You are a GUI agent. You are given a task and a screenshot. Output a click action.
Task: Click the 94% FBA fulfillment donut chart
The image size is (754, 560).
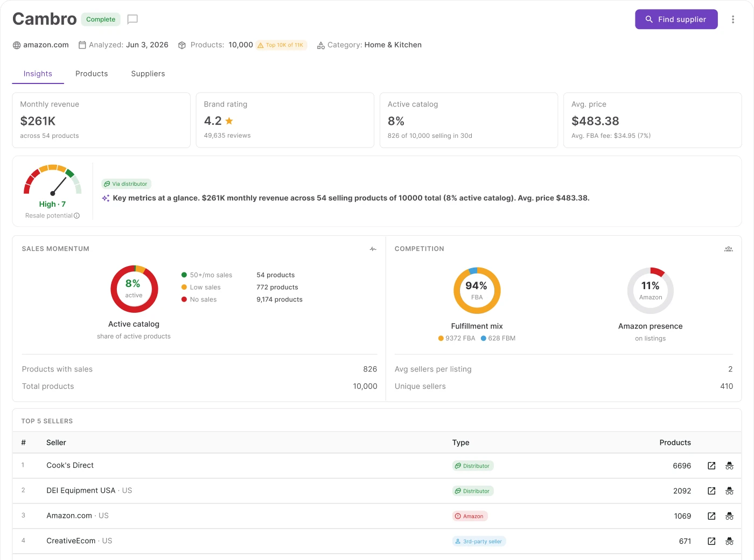point(477,291)
